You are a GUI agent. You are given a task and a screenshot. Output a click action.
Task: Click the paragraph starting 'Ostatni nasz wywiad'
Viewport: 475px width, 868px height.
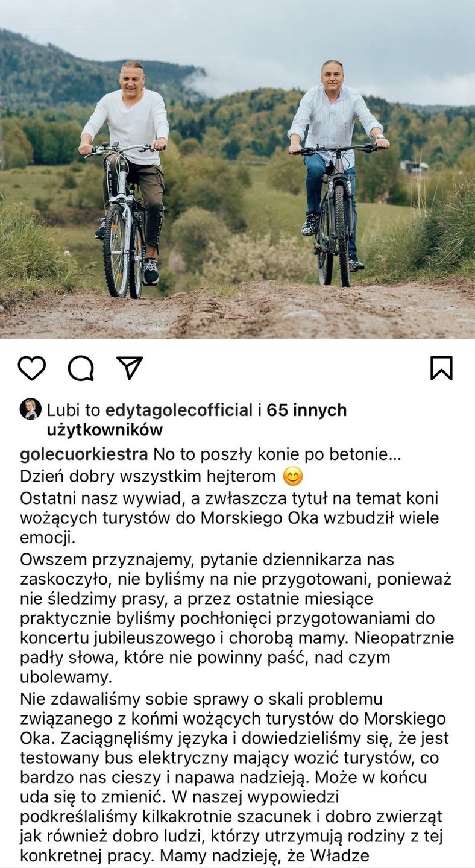coord(230,518)
